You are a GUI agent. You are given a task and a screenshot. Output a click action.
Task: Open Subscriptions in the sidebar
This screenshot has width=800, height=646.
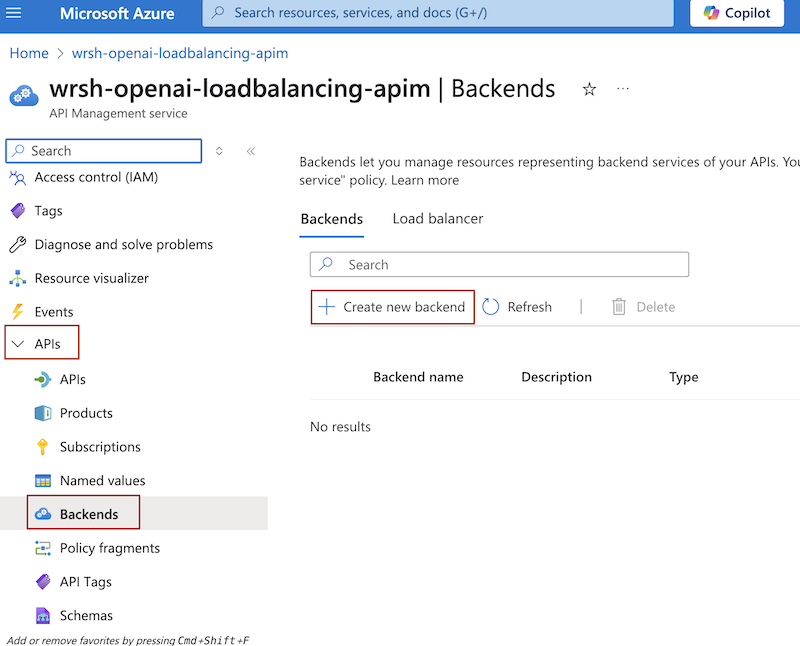(x=100, y=446)
